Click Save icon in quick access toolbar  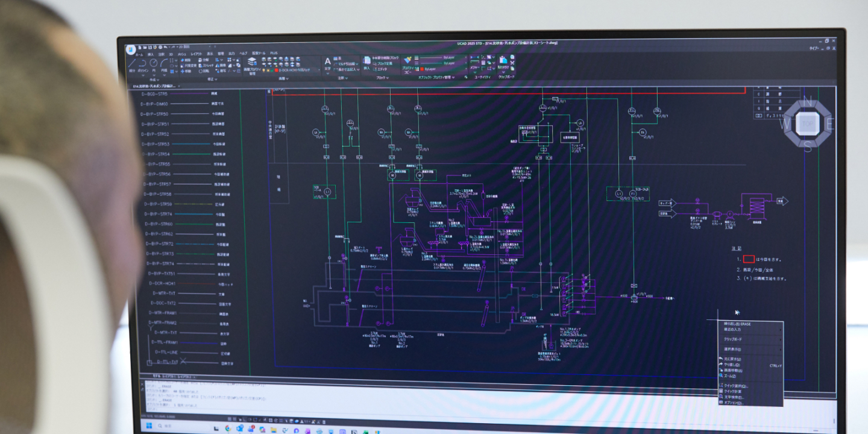point(150,47)
